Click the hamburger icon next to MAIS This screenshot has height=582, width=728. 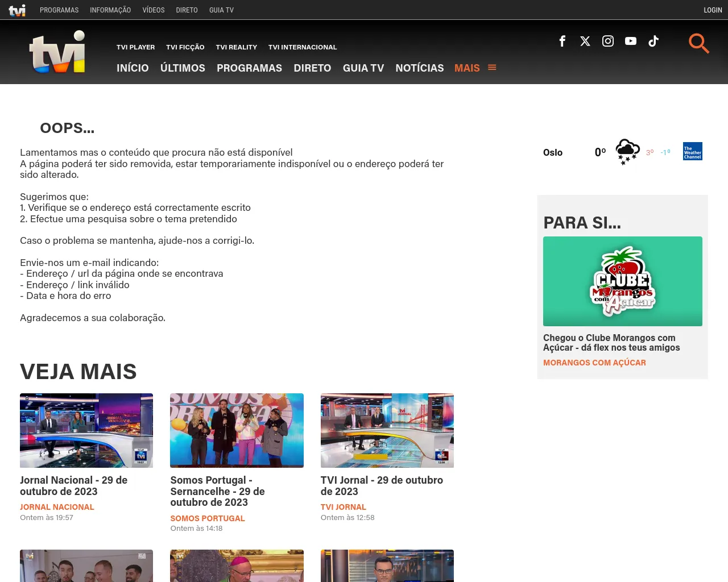(492, 67)
